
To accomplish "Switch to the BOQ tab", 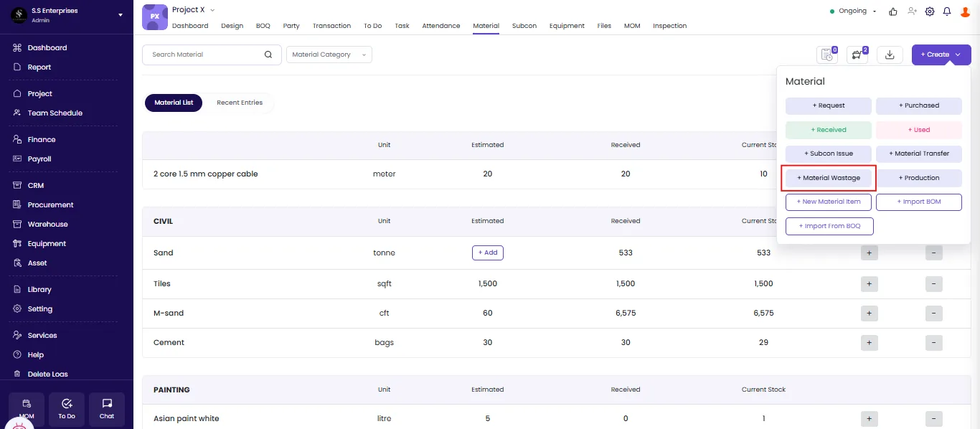I will [x=263, y=26].
